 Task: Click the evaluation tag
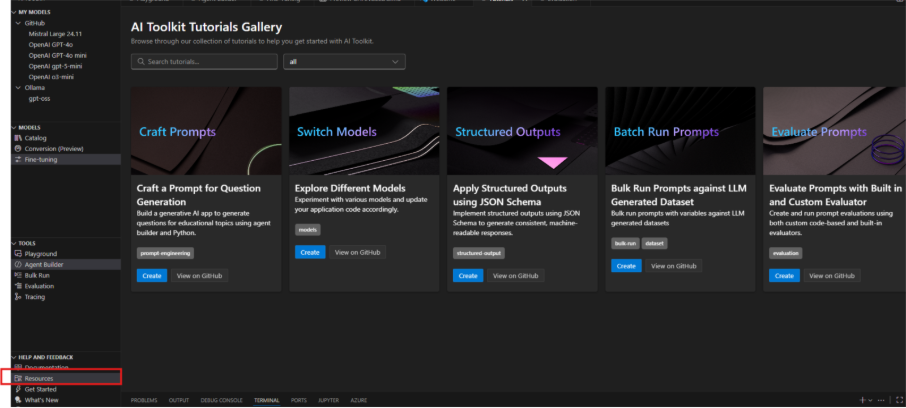785,253
